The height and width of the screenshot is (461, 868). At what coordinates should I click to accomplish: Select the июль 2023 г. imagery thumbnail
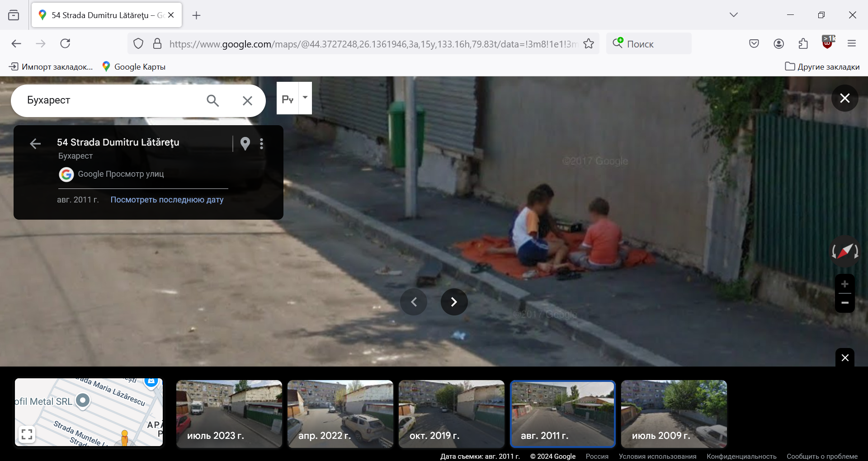[x=229, y=414]
